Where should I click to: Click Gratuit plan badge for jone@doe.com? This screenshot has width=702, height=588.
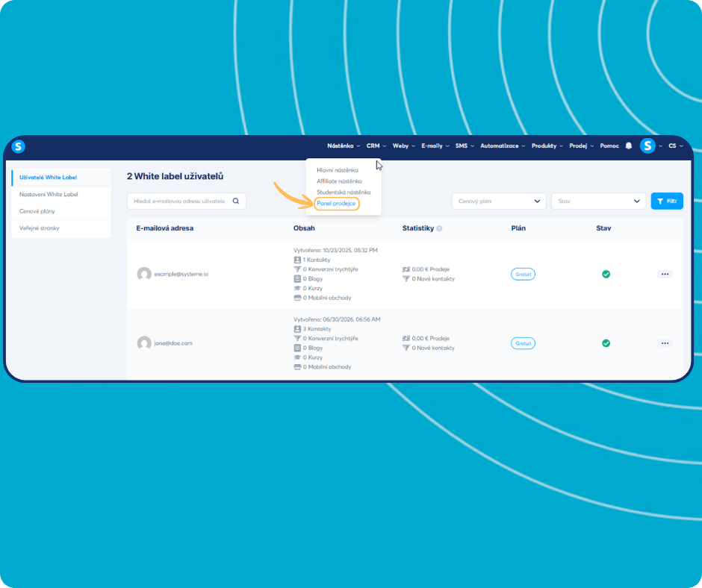(523, 343)
